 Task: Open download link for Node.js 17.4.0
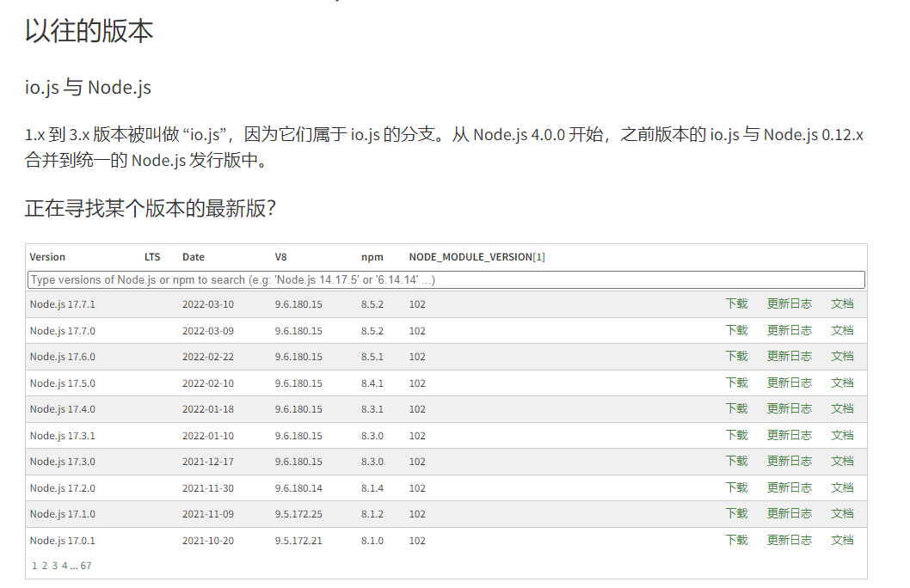point(736,409)
